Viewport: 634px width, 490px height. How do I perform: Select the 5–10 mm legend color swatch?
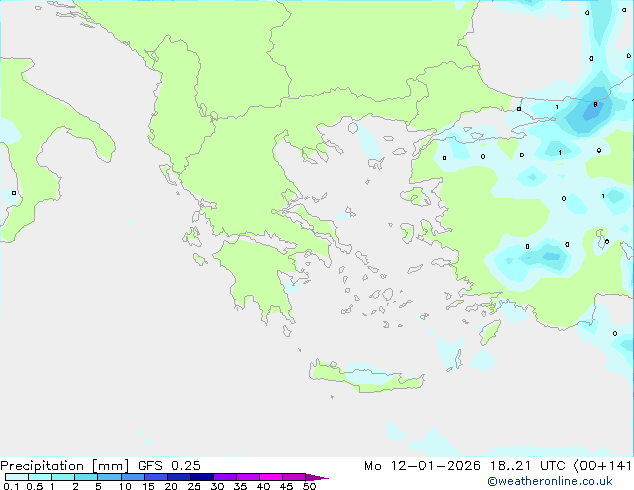[109, 477]
